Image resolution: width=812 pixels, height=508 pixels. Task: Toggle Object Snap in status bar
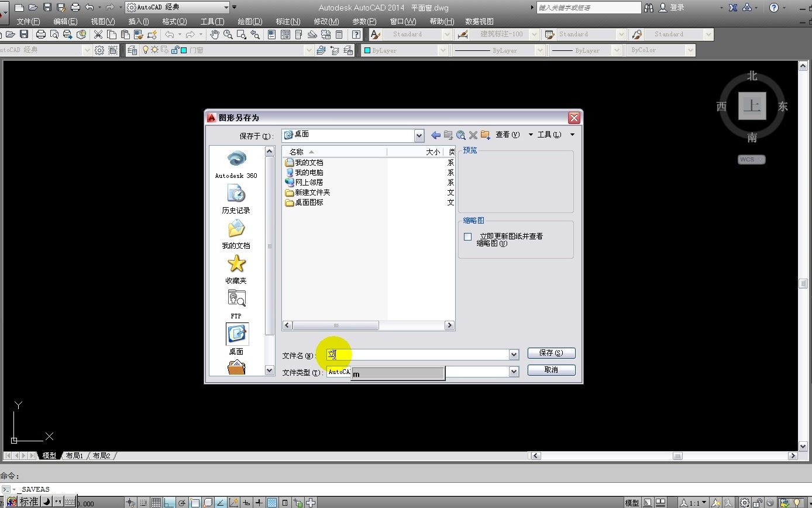pyautogui.click(x=195, y=502)
